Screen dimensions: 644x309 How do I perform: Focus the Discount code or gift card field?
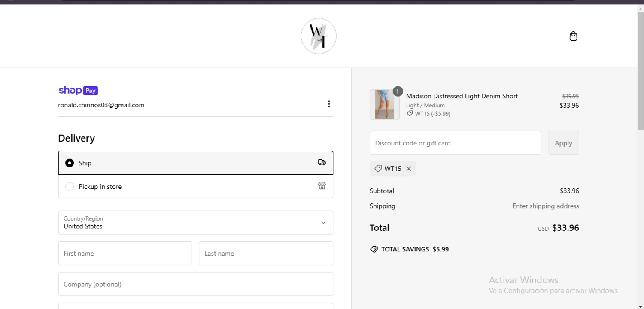tap(455, 143)
